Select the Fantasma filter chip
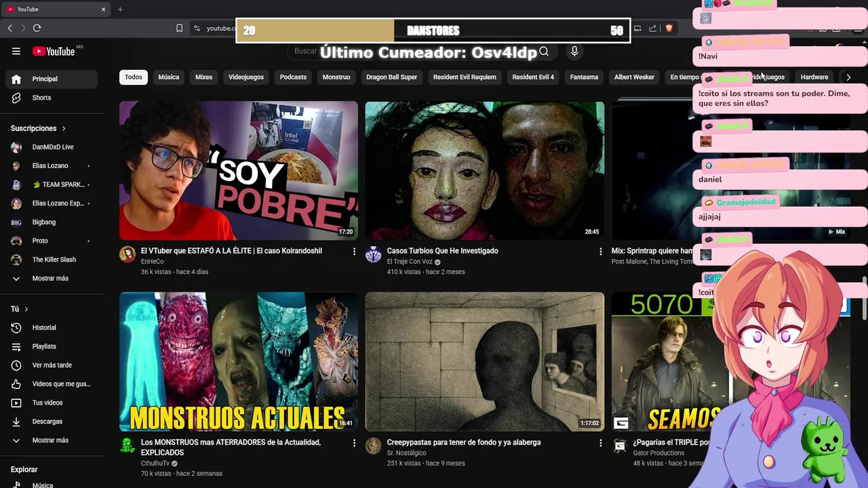The width and height of the screenshot is (868, 488). click(584, 77)
